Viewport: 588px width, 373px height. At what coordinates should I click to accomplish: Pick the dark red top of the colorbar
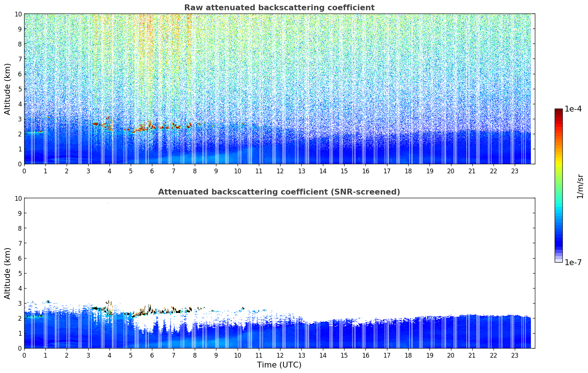tap(558, 112)
